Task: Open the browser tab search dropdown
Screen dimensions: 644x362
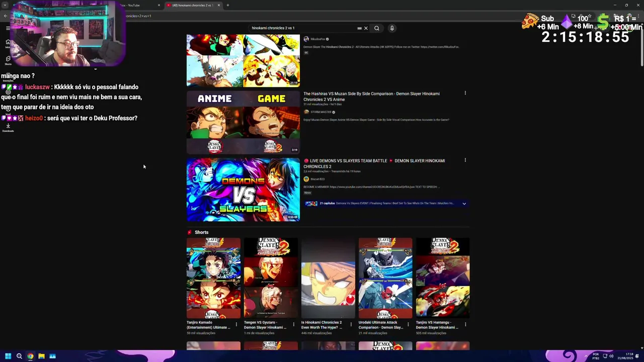Action: coord(5,5)
